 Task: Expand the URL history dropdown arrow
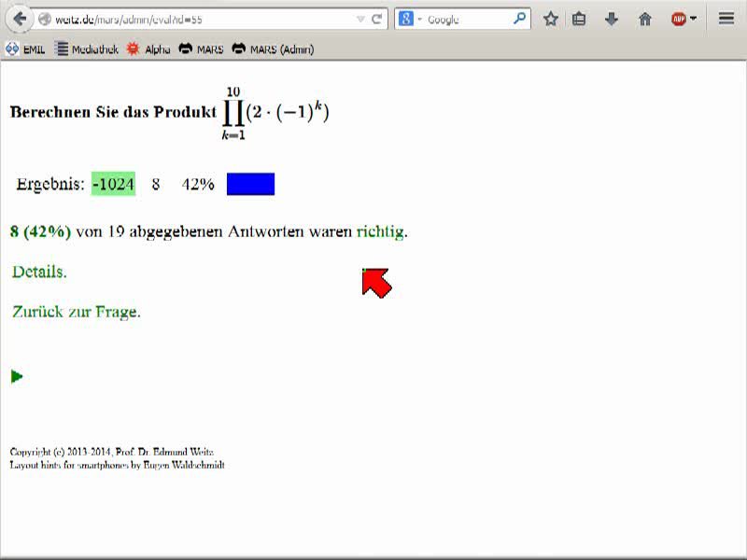[x=360, y=19]
